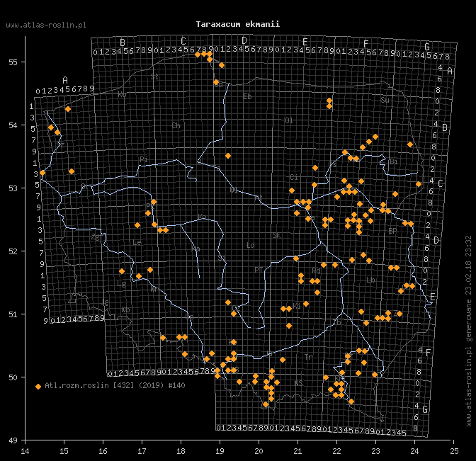
Task: Click region label "Ci" on the map
Action: [x=294, y=177]
